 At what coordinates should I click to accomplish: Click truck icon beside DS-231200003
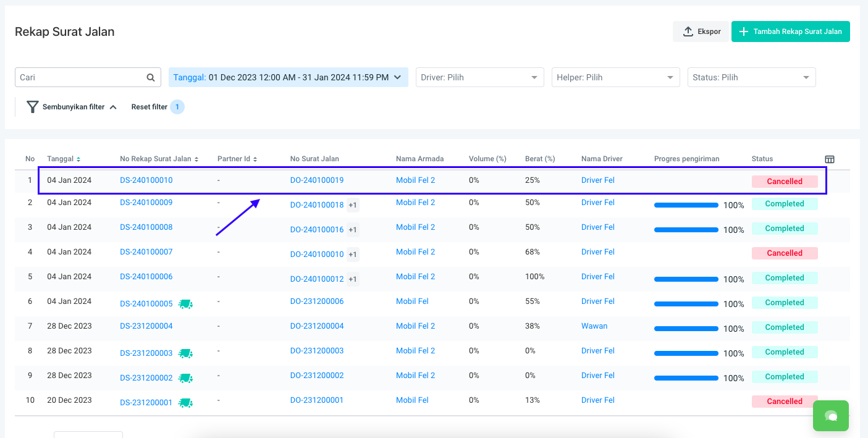[x=185, y=353]
